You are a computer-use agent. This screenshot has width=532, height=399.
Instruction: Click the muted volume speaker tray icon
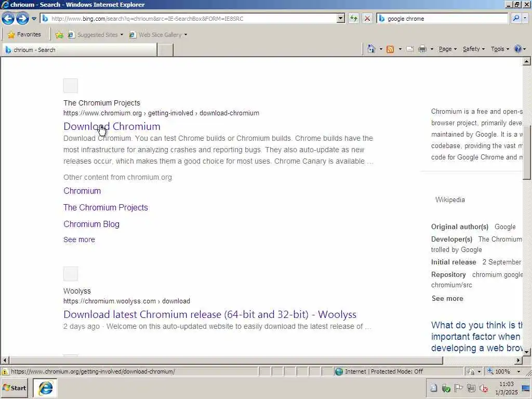click(483, 388)
